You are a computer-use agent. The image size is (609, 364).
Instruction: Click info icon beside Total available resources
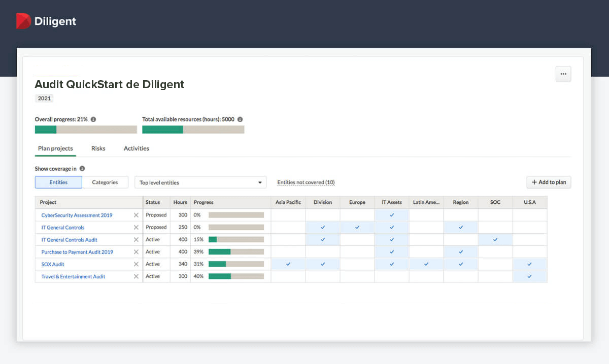click(x=240, y=120)
